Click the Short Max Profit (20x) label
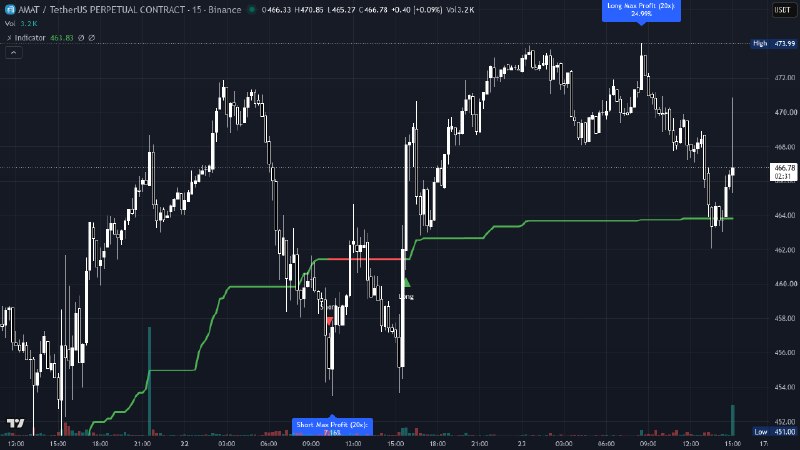800x450 pixels. (332, 428)
